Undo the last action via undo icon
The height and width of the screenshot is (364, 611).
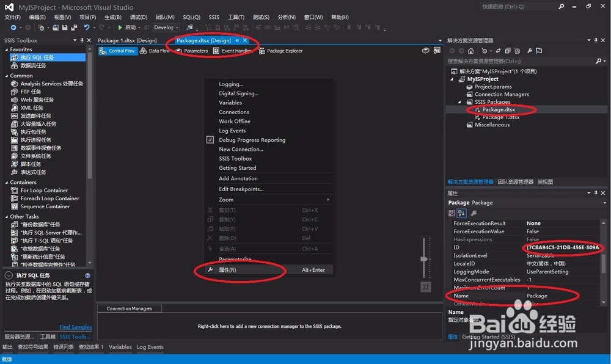click(x=87, y=27)
